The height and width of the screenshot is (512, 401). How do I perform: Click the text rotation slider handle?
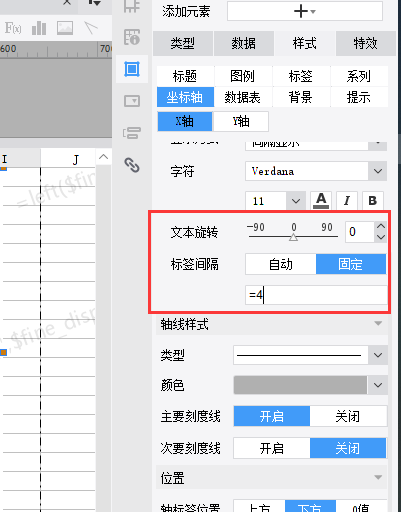(x=293, y=237)
